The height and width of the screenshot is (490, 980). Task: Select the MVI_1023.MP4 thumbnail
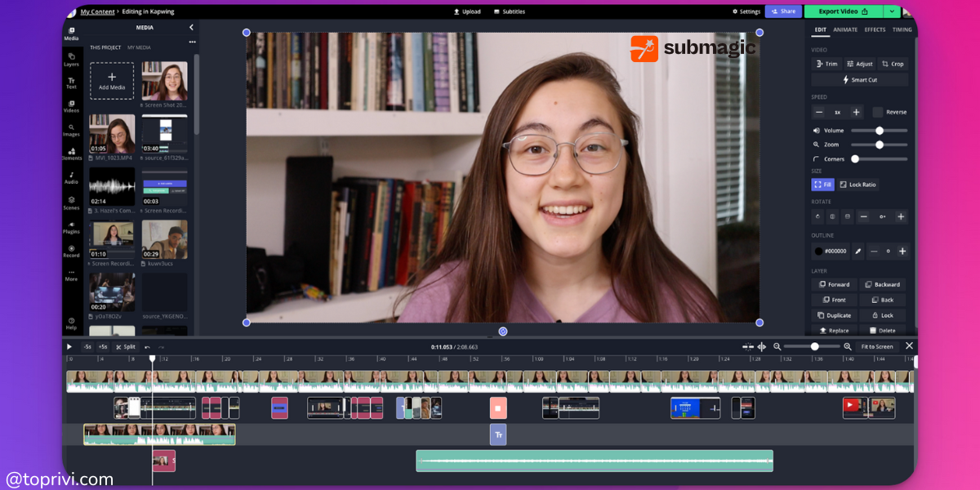coord(112,134)
